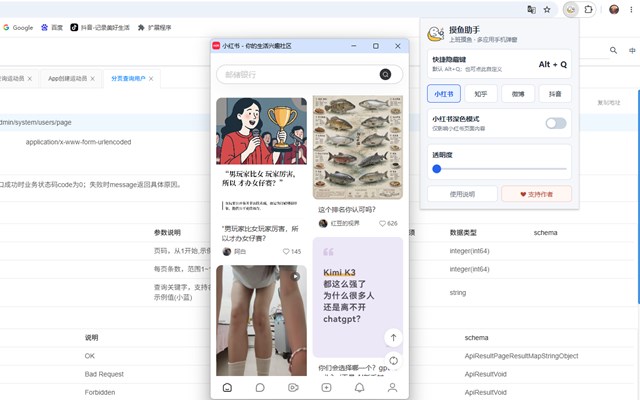Open the Extensions puzzle-piece menu
The width and height of the screenshot is (640, 400).
click(x=588, y=9)
